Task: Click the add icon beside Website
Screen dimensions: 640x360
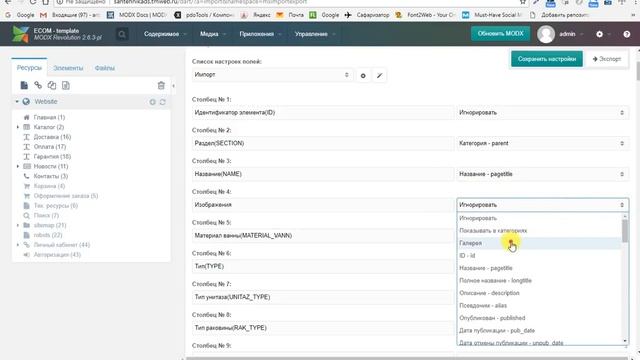Action: [152, 102]
